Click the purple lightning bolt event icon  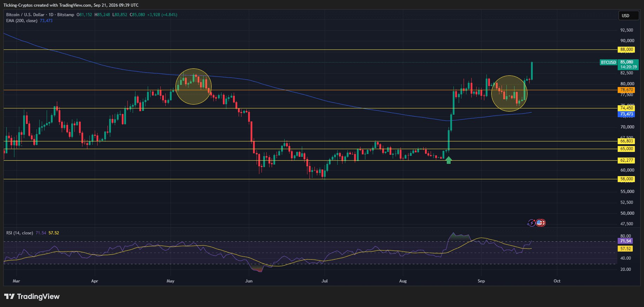532,223
